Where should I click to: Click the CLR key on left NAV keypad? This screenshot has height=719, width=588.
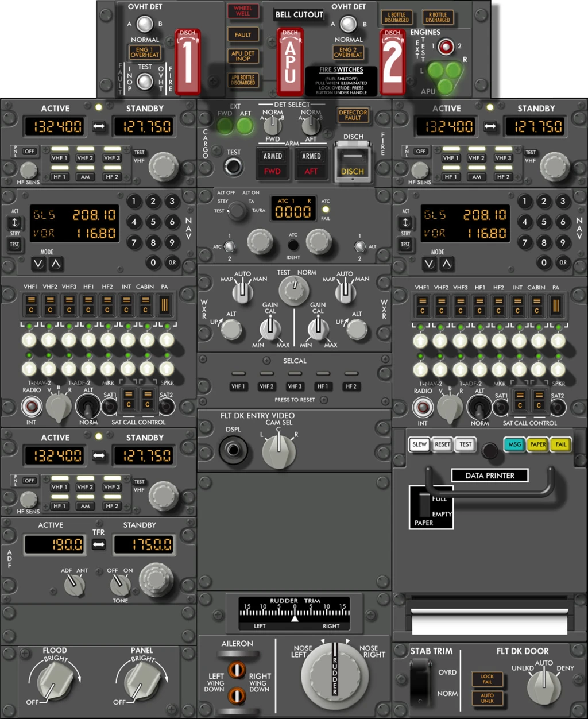(x=172, y=262)
